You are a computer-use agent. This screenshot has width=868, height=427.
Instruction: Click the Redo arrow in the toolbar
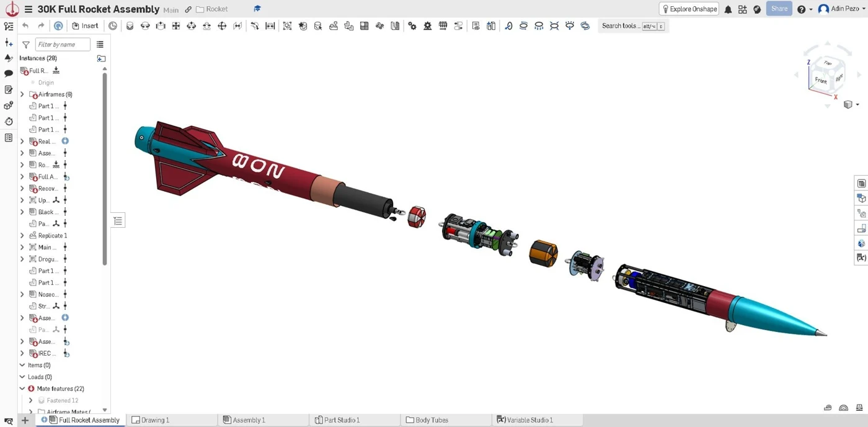[41, 26]
